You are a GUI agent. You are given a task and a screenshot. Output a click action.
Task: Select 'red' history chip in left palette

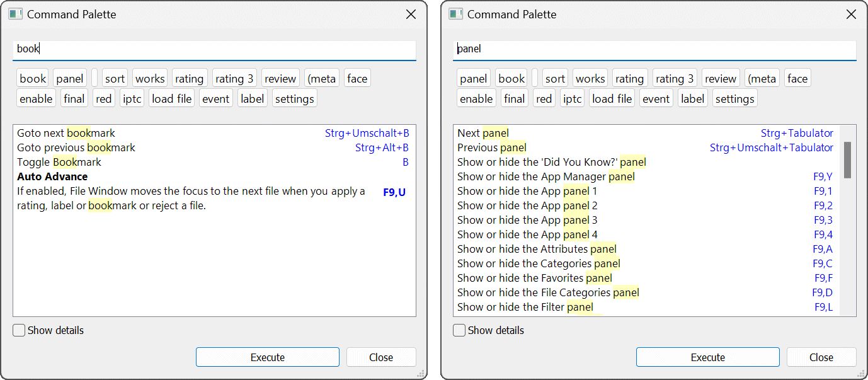[104, 99]
